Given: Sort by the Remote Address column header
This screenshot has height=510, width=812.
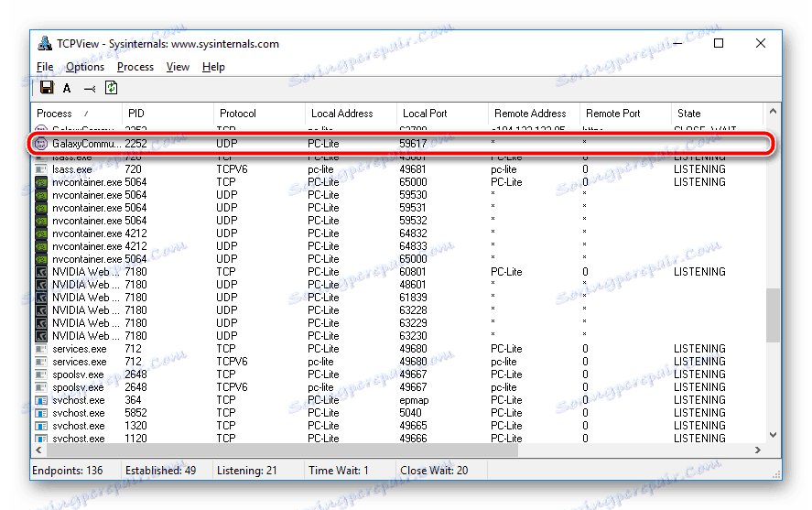Looking at the screenshot, I should 534,114.
